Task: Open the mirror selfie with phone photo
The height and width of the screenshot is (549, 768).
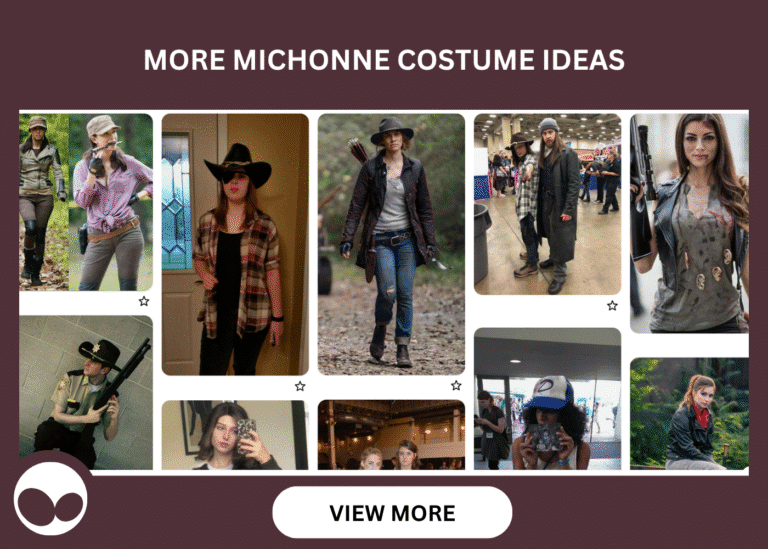Action: coord(235,435)
